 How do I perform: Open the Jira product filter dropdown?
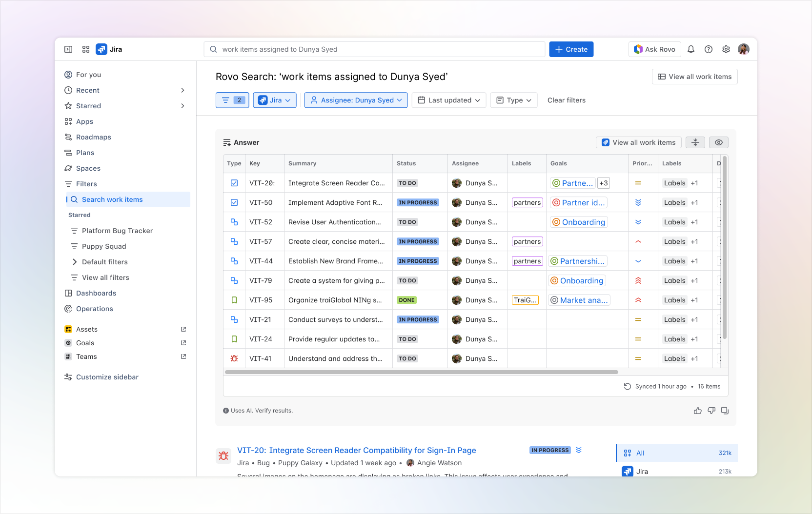click(x=275, y=100)
